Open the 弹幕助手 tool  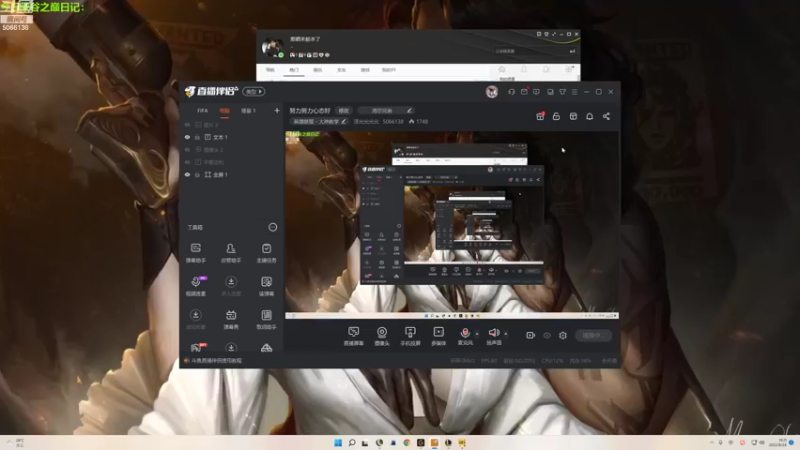(x=195, y=253)
